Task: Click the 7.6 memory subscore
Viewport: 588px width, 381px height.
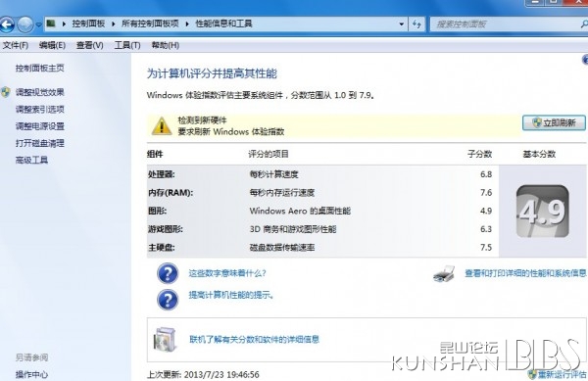Action: 486,193
